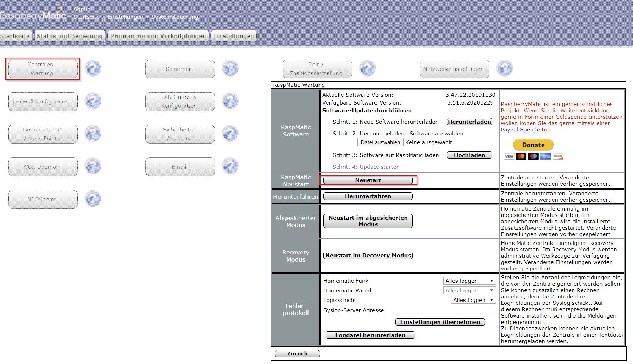
Task: Click Herunterladen to download new software
Action: pos(470,122)
